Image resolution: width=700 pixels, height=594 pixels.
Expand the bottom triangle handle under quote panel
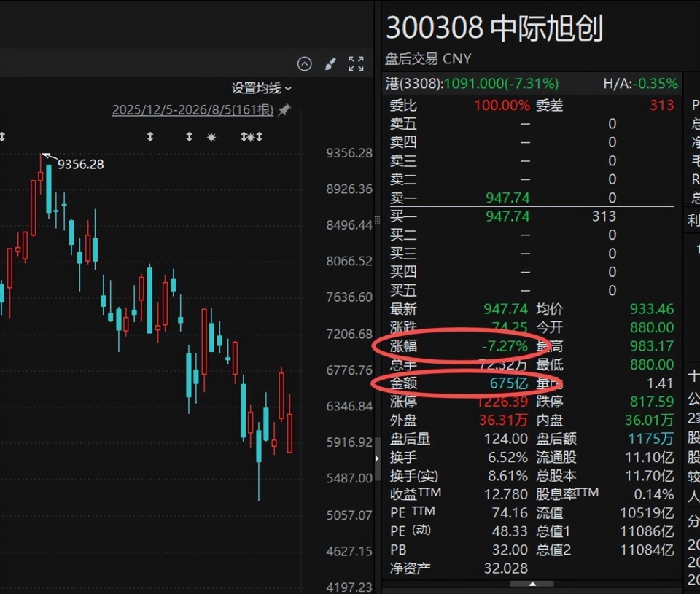point(532,584)
